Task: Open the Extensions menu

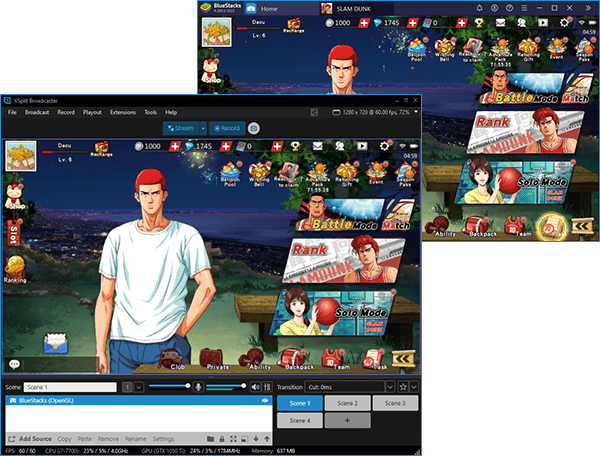Action: [123, 112]
